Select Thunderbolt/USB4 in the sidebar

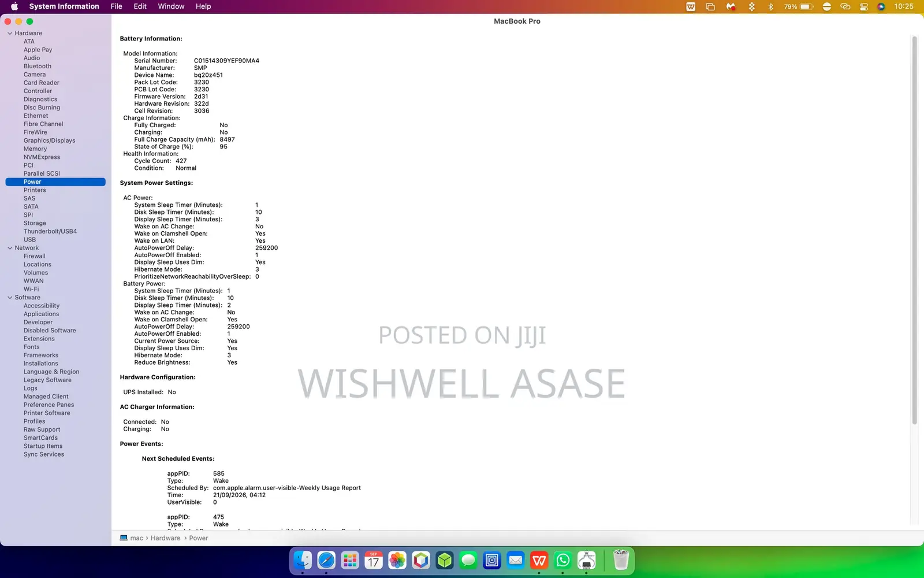tap(50, 231)
